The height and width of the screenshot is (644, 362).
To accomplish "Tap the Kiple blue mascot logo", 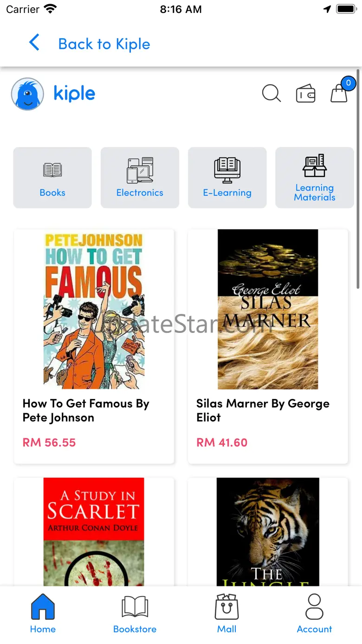I will pyautogui.click(x=27, y=94).
